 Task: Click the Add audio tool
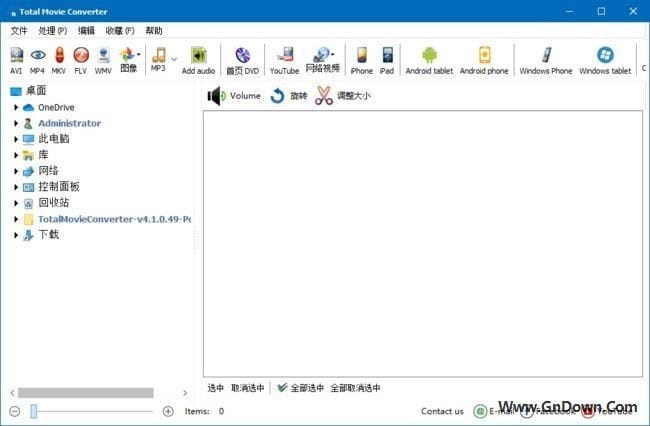[199, 61]
